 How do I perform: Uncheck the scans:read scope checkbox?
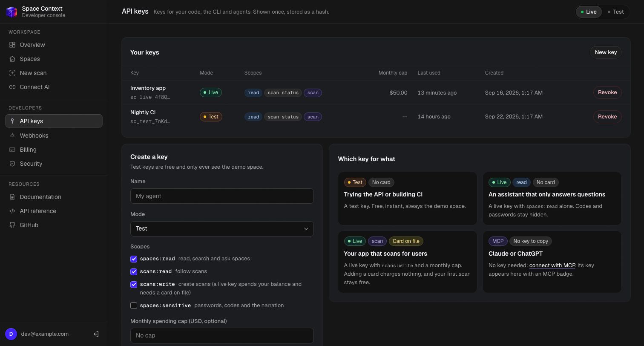pyautogui.click(x=134, y=271)
